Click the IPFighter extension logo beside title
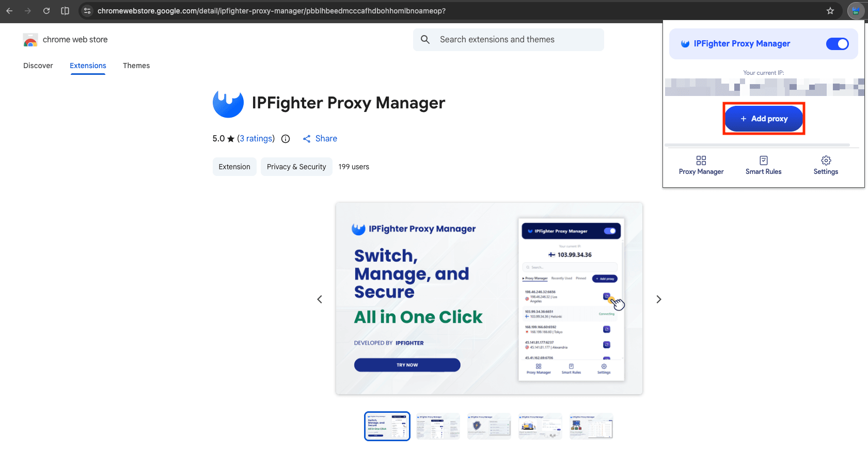Viewport: 868px width, 451px height. (228, 103)
